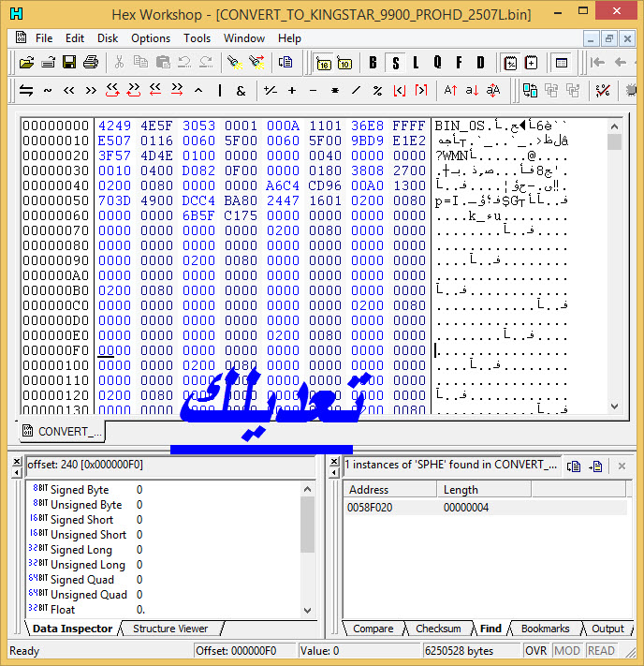Viewport: 644px width, 666px height.
Task: Open the Options menu
Action: [151, 38]
